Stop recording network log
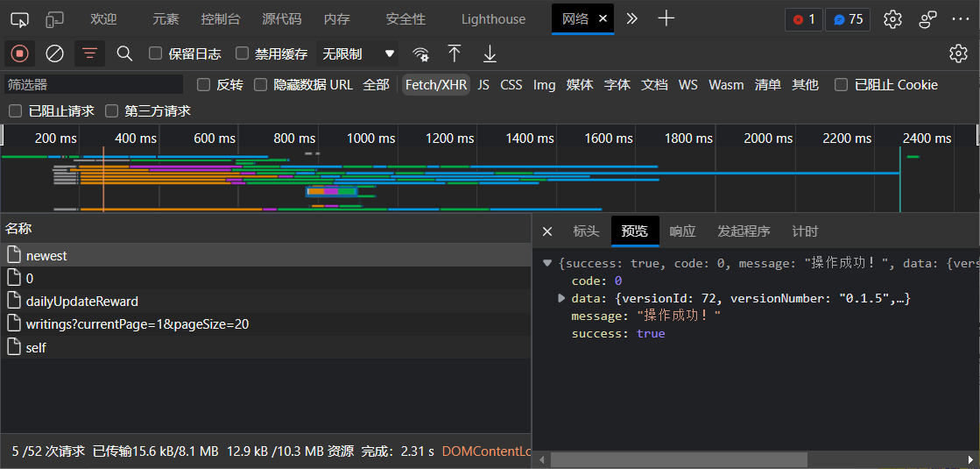980x469 pixels. click(x=19, y=53)
